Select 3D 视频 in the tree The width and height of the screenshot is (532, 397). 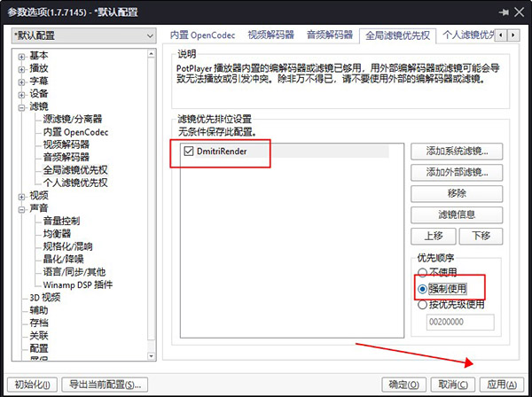(45, 298)
